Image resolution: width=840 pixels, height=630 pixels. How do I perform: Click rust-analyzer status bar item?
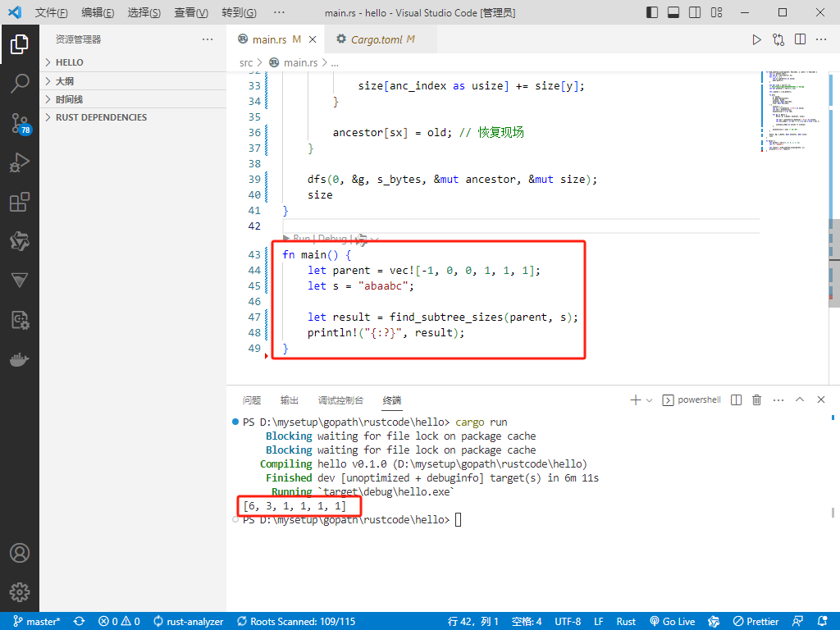coord(189,622)
